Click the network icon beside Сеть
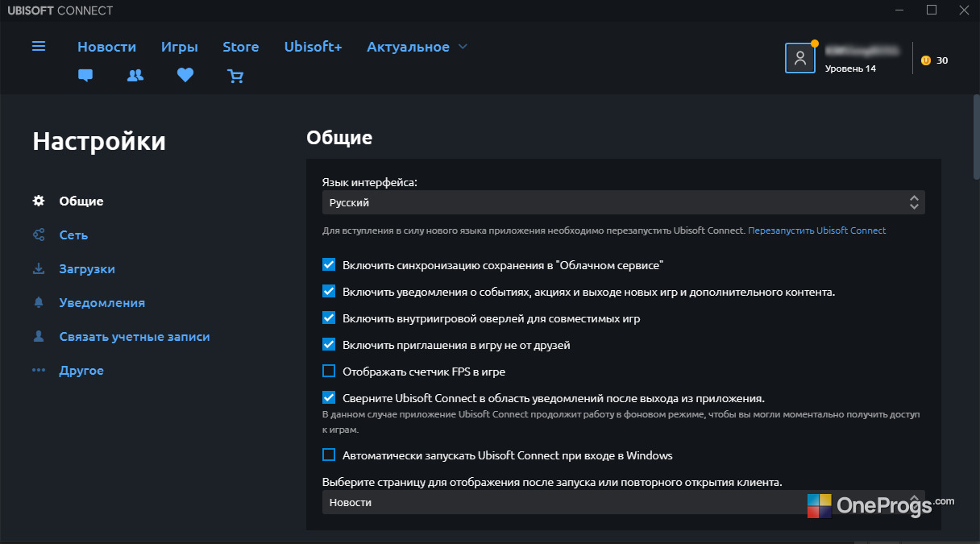Image resolution: width=980 pixels, height=544 pixels. 38,235
